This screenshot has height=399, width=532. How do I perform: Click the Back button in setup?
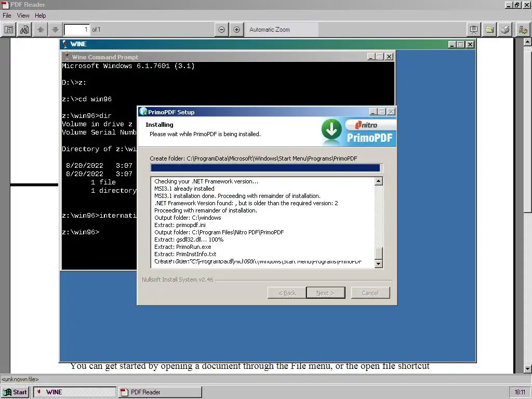[287, 293]
